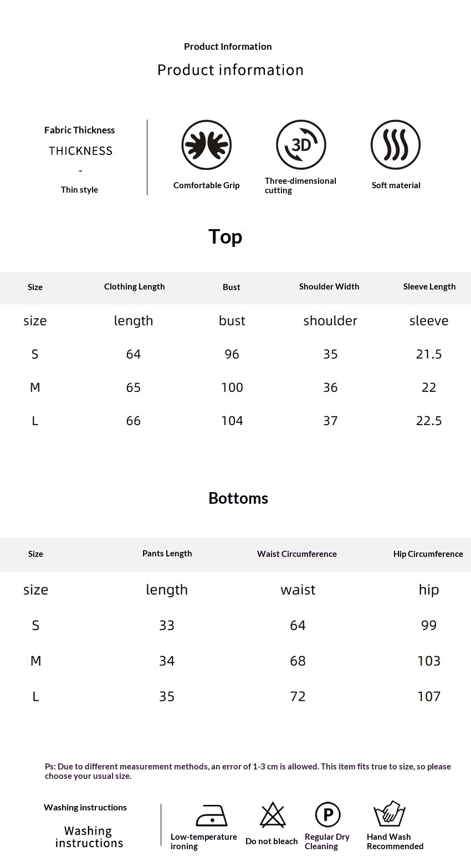Click hip value 103 for size M

pos(429,661)
